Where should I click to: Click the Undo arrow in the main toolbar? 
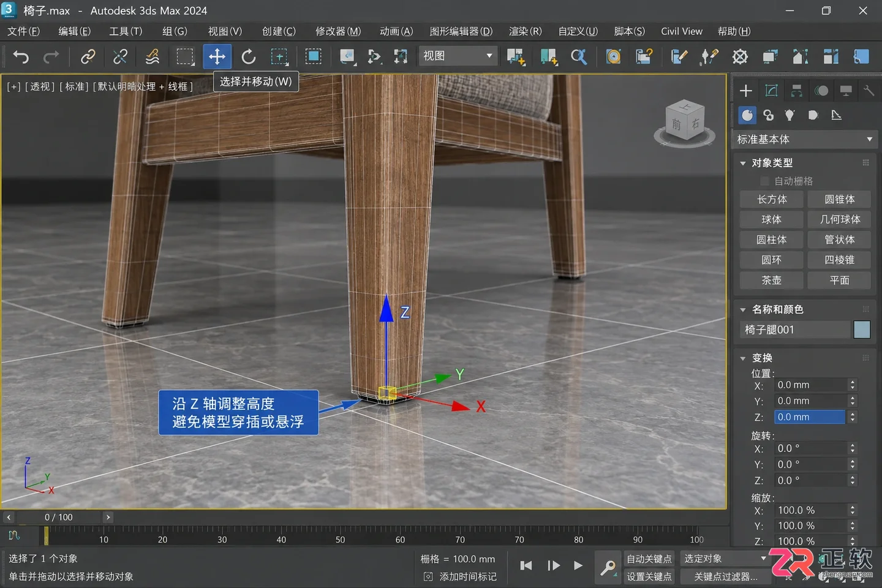click(21, 57)
